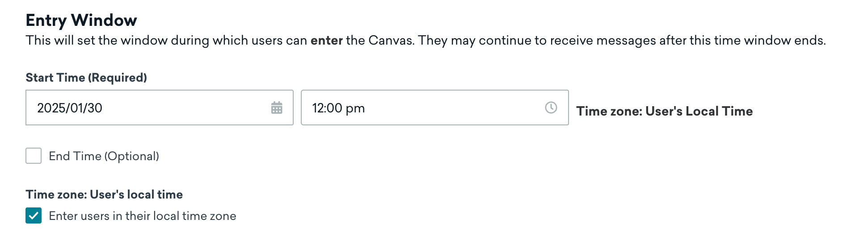Click the sentence starting 'They may continue'

(621, 41)
